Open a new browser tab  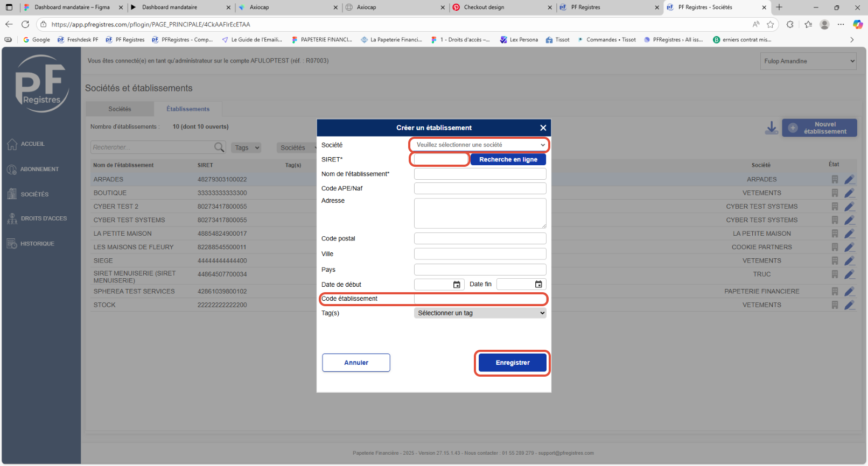coord(779,7)
